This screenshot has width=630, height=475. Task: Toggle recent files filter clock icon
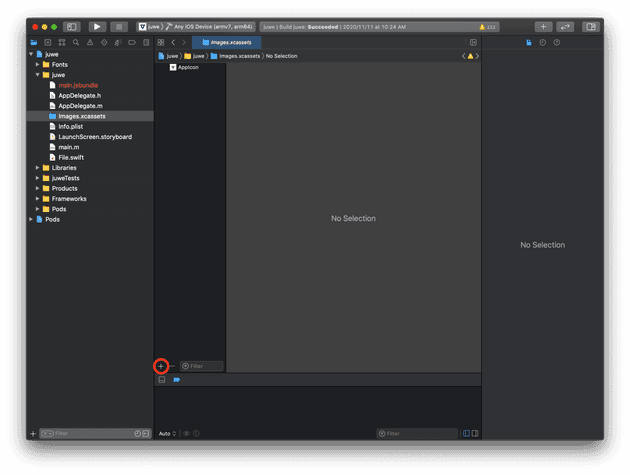click(137, 434)
